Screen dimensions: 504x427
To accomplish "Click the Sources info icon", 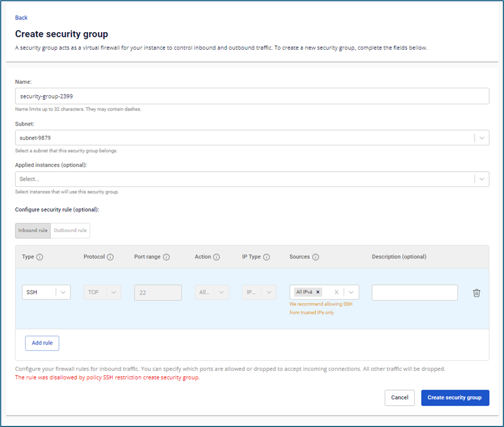I will (315, 257).
